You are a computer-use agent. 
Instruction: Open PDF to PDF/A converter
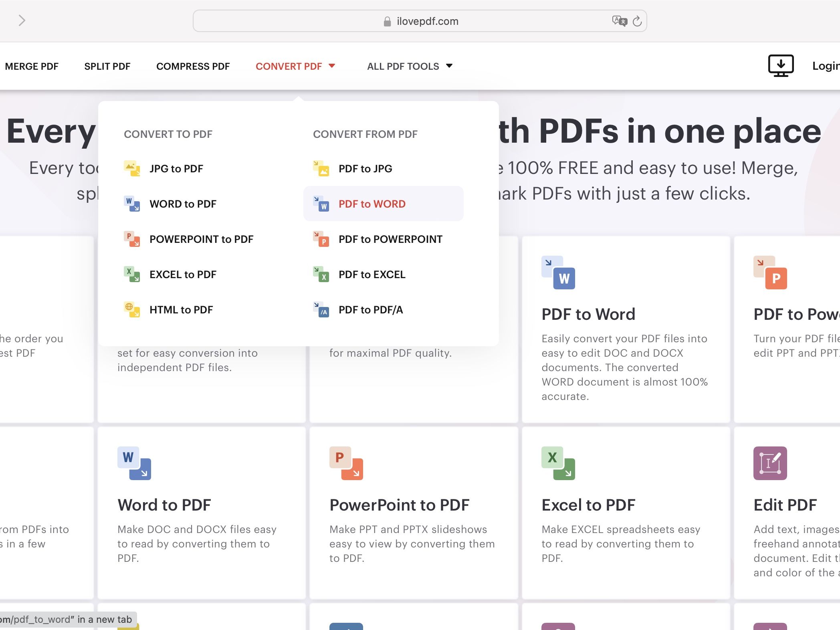click(x=370, y=310)
